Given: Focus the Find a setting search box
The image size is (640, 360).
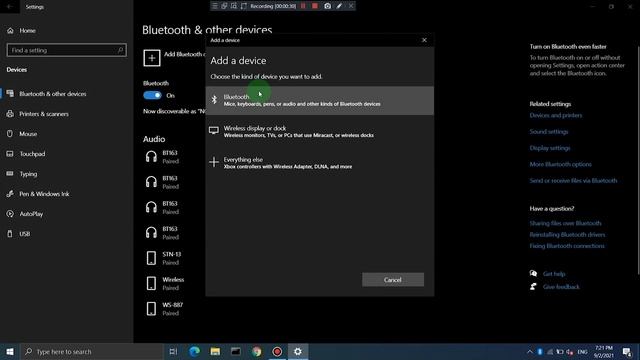Looking at the screenshot, I should tap(67, 50).
